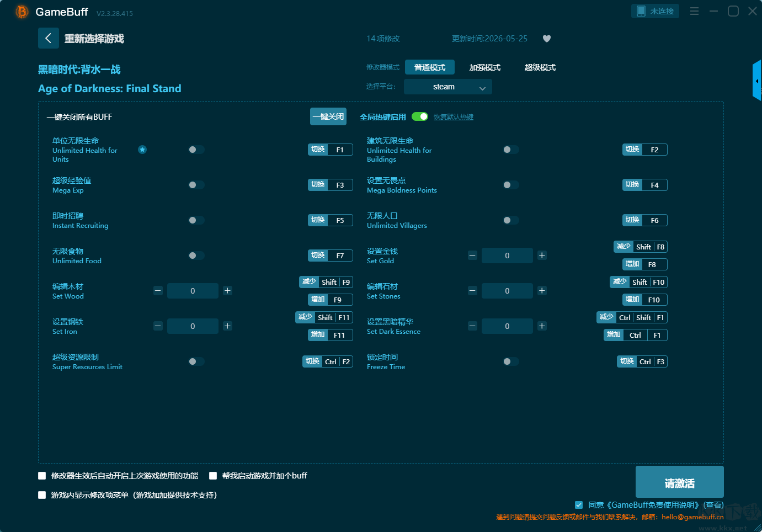Click Ctrl F2 hotkey for Super Resources Limit
This screenshot has width=762, height=532.
coord(328,361)
